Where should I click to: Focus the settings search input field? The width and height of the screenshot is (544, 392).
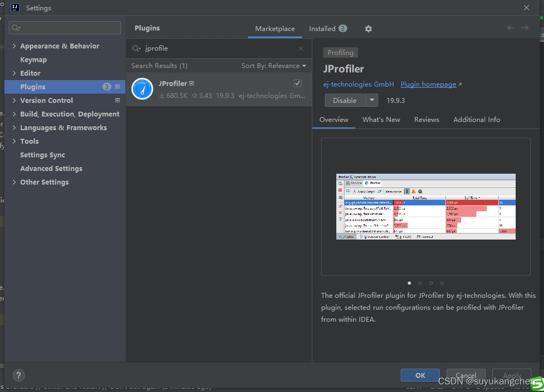pyautogui.click(x=65, y=28)
